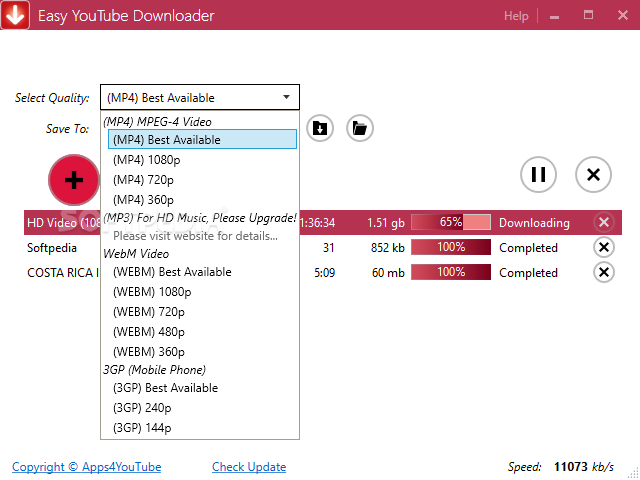The image size is (640, 480).
Task: Choose (WEBM) 480p quality
Action: click(202, 332)
